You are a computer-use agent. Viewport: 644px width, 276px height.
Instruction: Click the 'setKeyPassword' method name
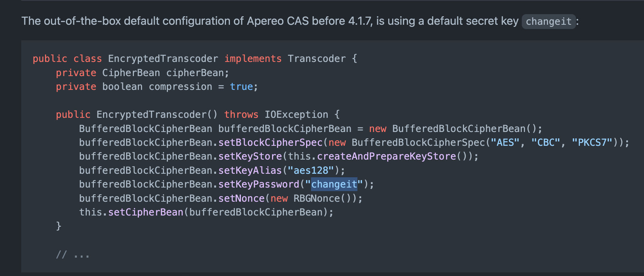(259, 184)
